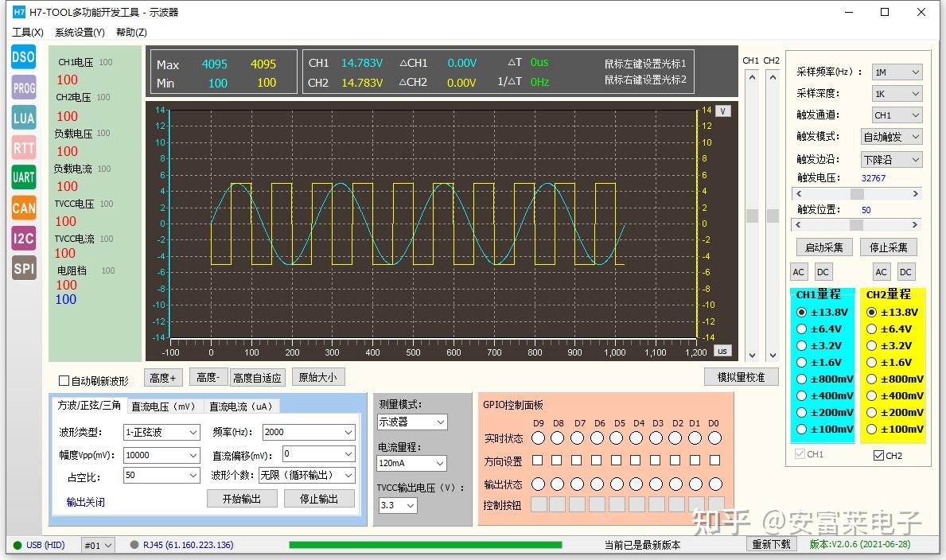Click the 启动采集 button
The width and height of the screenshot is (946, 560).
pos(824,247)
